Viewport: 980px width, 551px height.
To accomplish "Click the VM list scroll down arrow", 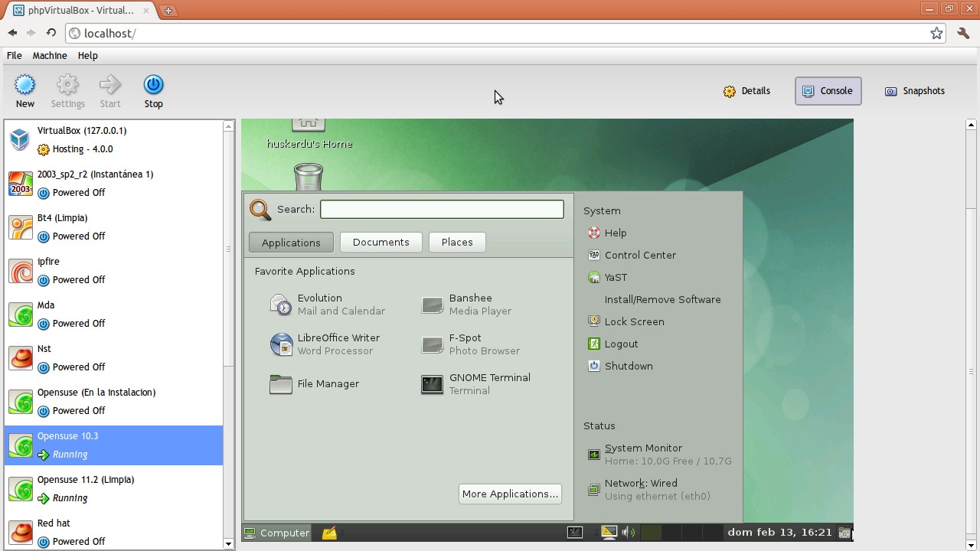I will point(228,544).
